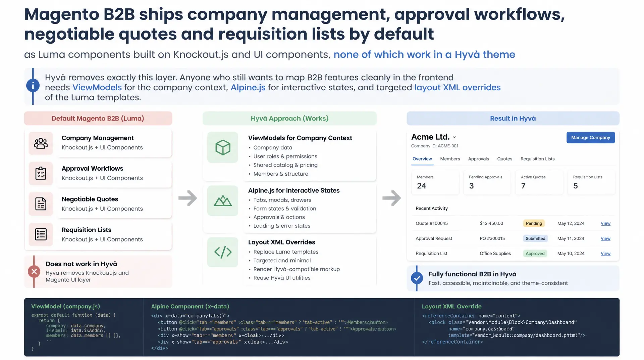Click the ViewModel (company.js) code heading

point(65,306)
